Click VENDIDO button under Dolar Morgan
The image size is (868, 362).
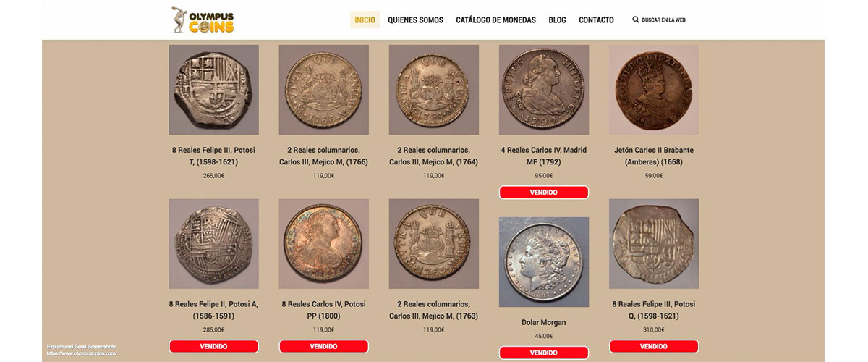(544, 353)
